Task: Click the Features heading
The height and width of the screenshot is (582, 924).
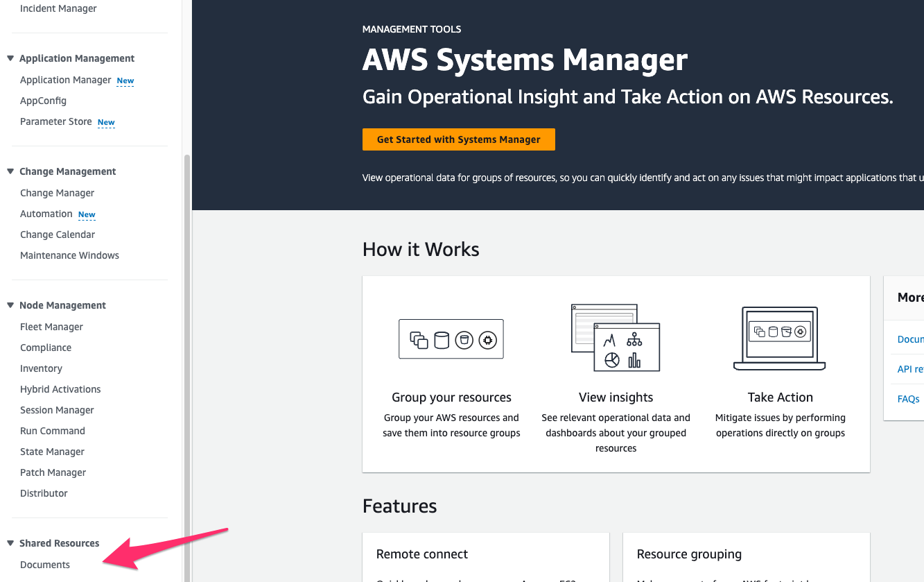Action: click(399, 506)
